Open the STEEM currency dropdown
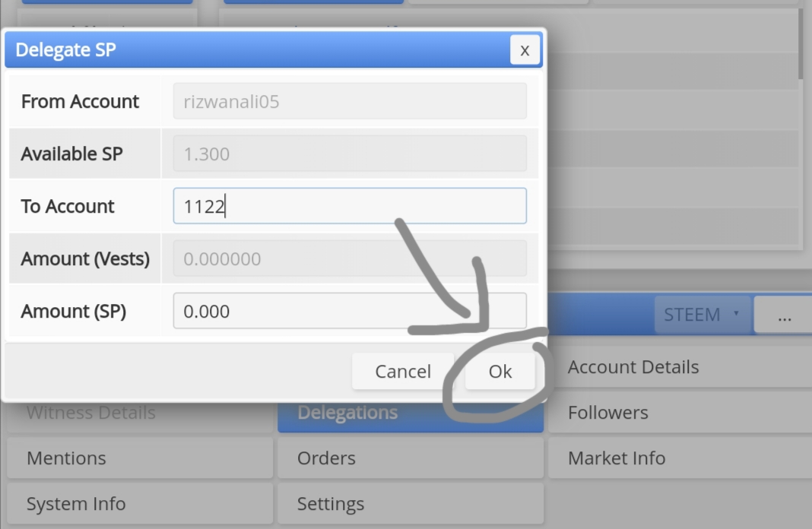Viewport: 812px width, 529px height. (x=703, y=314)
